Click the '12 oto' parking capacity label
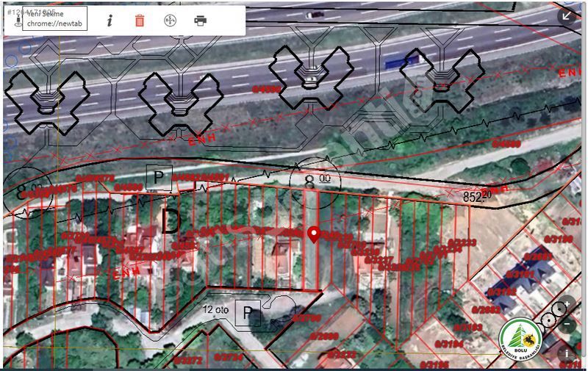The height and width of the screenshot is (371, 588). (215, 310)
